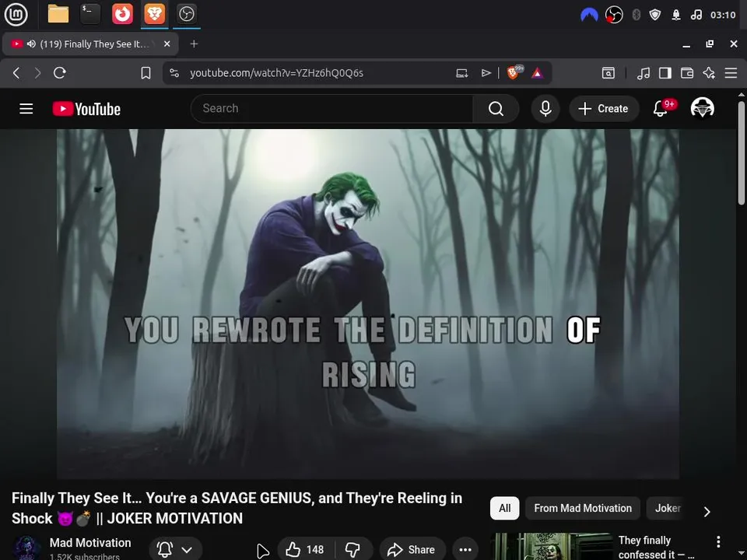Launch the Terminal from the taskbar
The image size is (747, 560).
90,14
